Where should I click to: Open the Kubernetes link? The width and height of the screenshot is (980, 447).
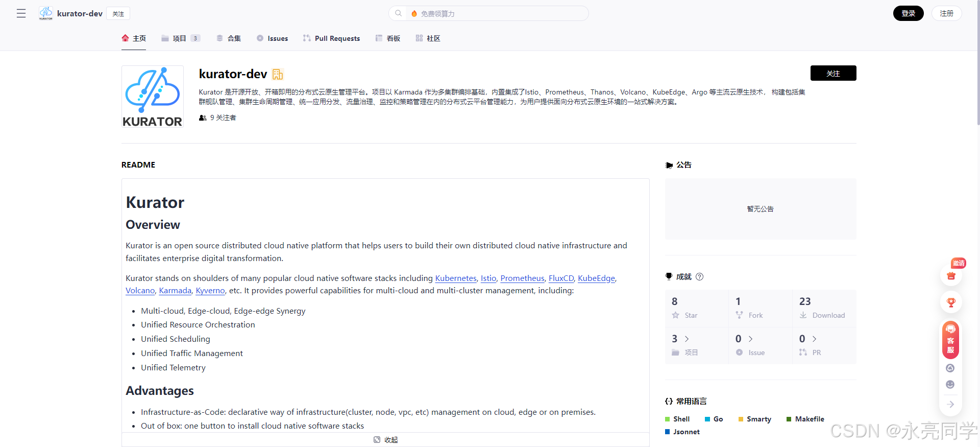[x=456, y=278]
